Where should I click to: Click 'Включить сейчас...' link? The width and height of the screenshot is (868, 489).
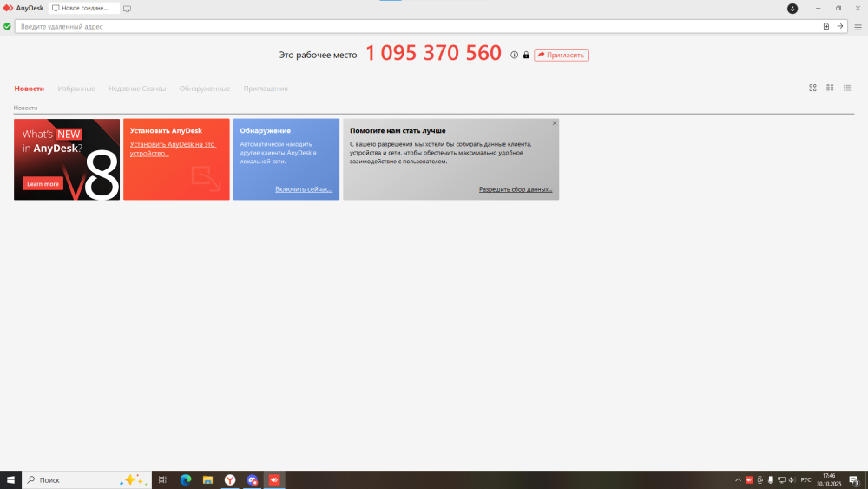(304, 189)
